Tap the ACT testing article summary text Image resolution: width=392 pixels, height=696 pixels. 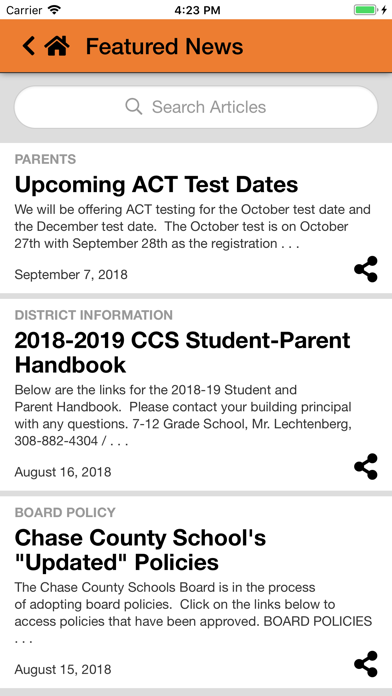pos(193,226)
